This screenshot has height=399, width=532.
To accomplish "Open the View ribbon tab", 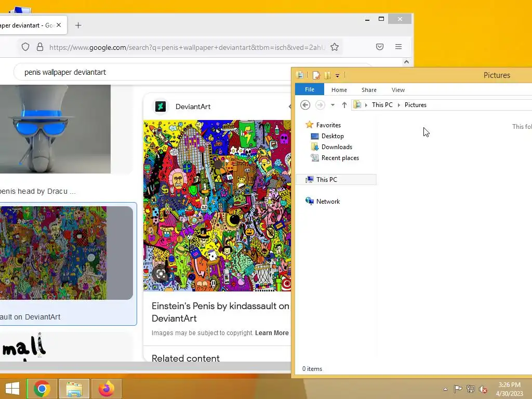I will [398, 90].
